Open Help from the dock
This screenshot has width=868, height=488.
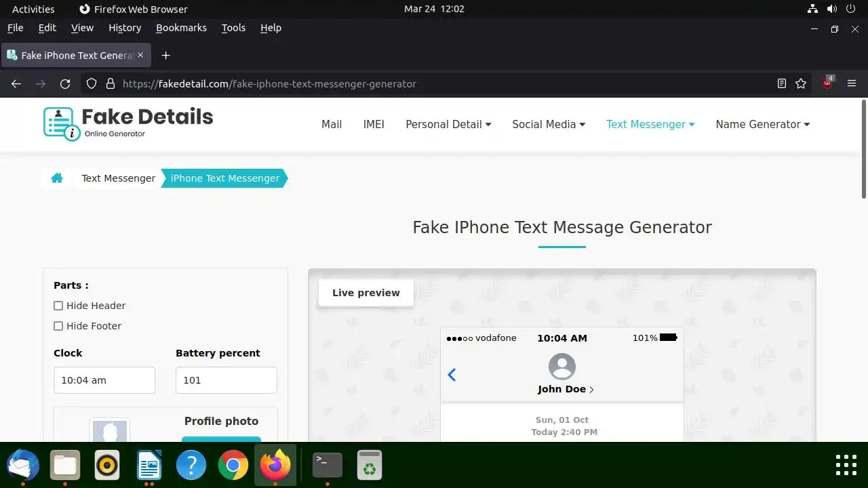[191, 466]
